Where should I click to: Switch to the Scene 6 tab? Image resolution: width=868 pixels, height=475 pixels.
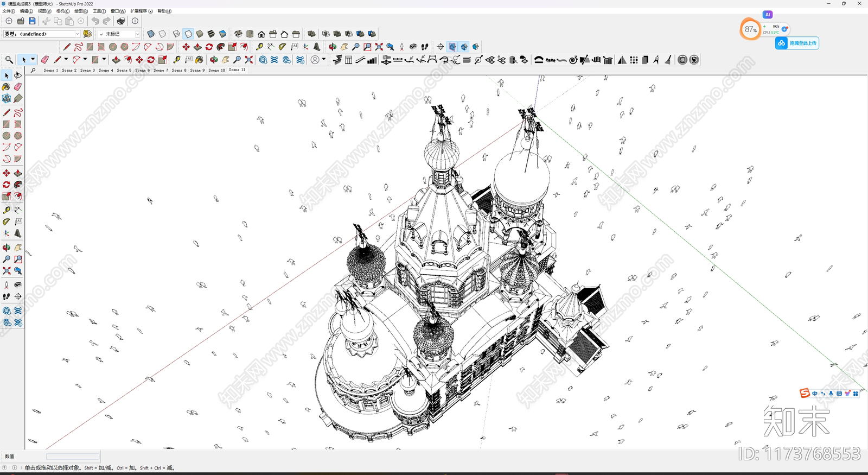pyautogui.click(x=142, y=70)
